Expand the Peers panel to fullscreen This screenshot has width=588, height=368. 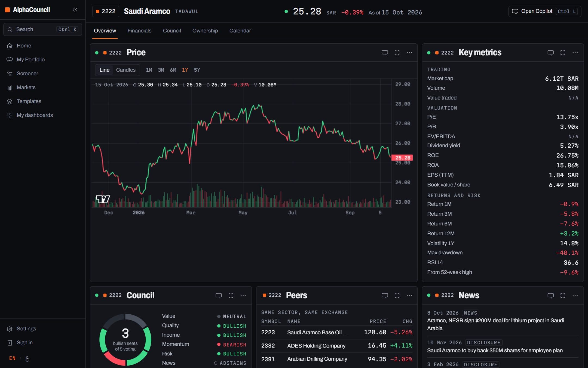397,295
